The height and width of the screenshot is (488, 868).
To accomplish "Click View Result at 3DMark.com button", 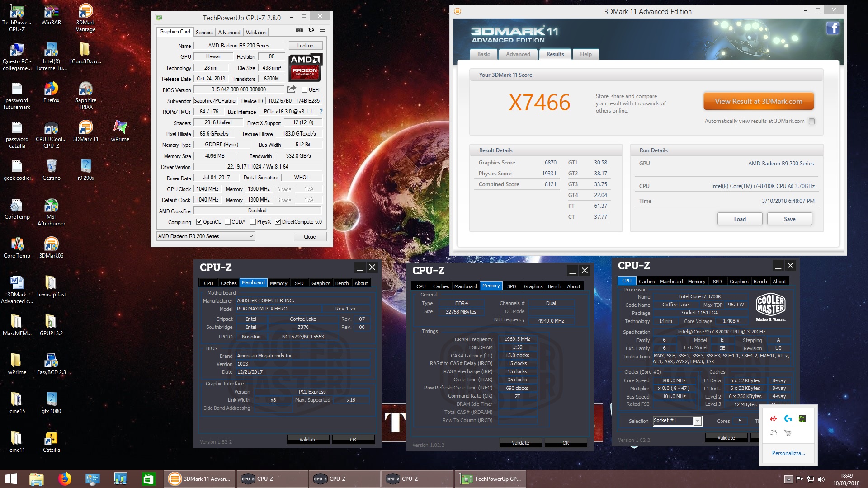I will [759, 102].
